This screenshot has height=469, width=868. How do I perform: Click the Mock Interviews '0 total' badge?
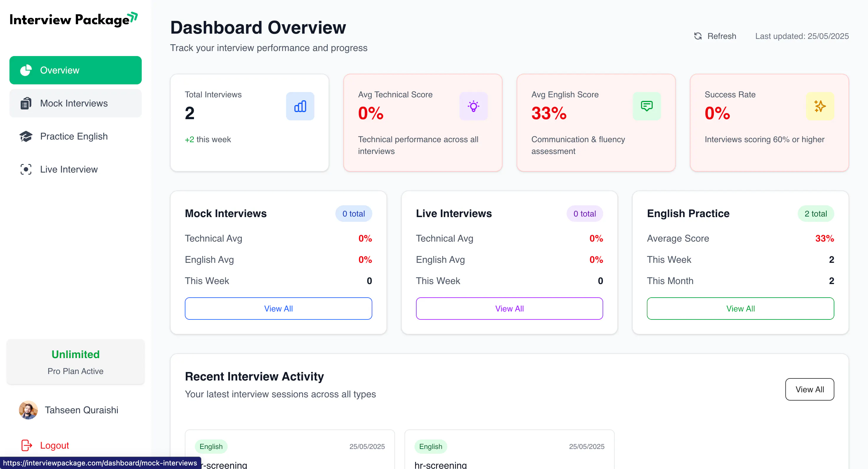point(353,214)
